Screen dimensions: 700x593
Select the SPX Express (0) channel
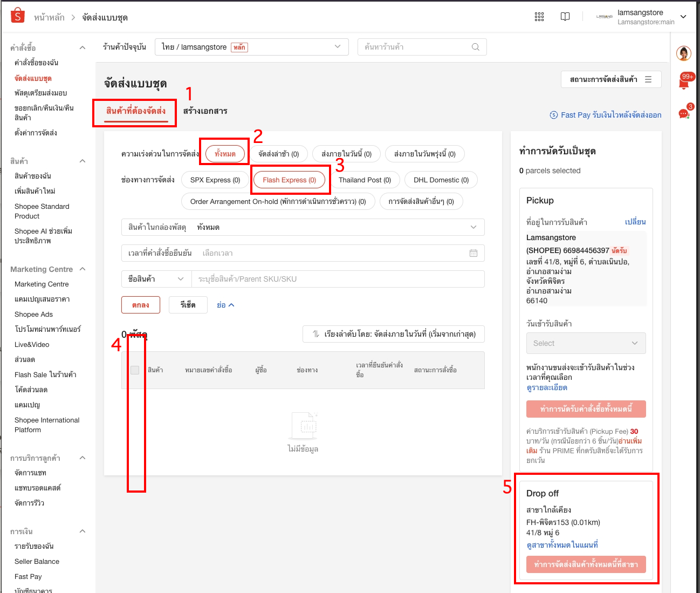pyautogui.click(x=215, y=180)
